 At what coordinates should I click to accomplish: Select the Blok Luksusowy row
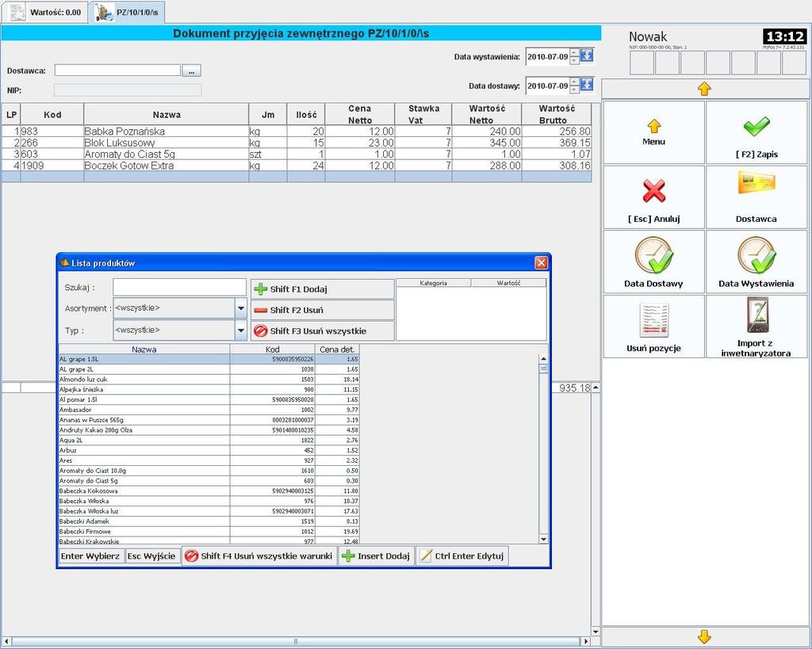coord(297,143)
